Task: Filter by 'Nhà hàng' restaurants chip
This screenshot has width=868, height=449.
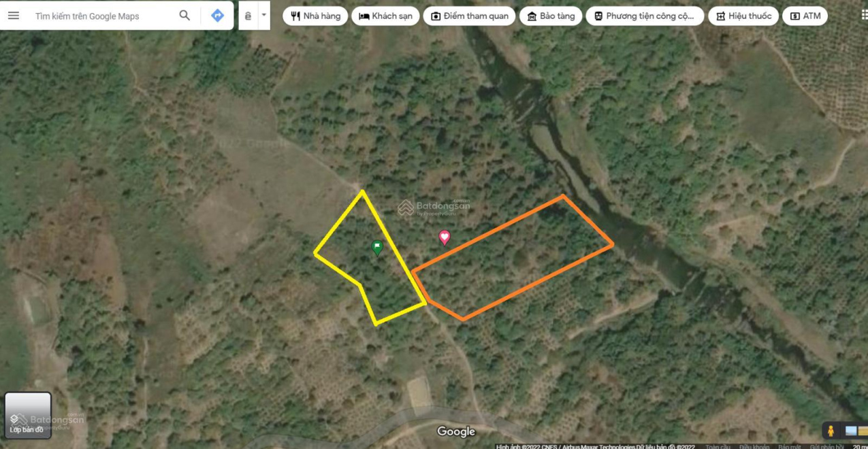Action: point(315,16)
